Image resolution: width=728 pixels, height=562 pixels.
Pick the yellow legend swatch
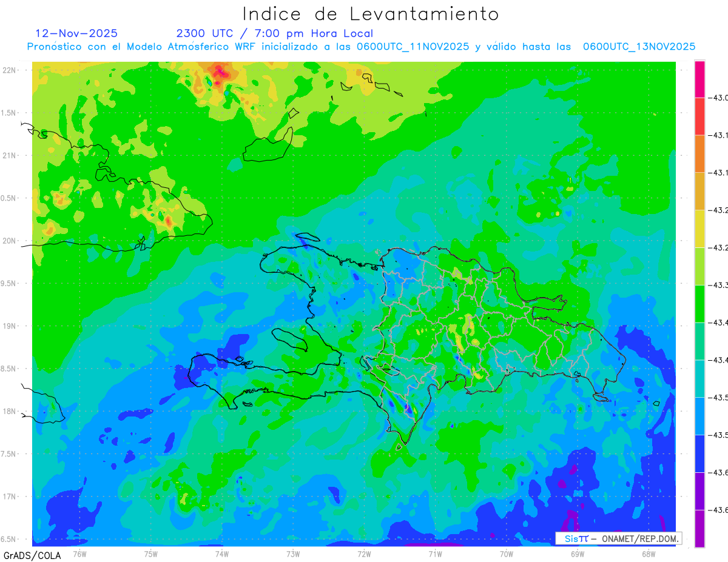699,229
